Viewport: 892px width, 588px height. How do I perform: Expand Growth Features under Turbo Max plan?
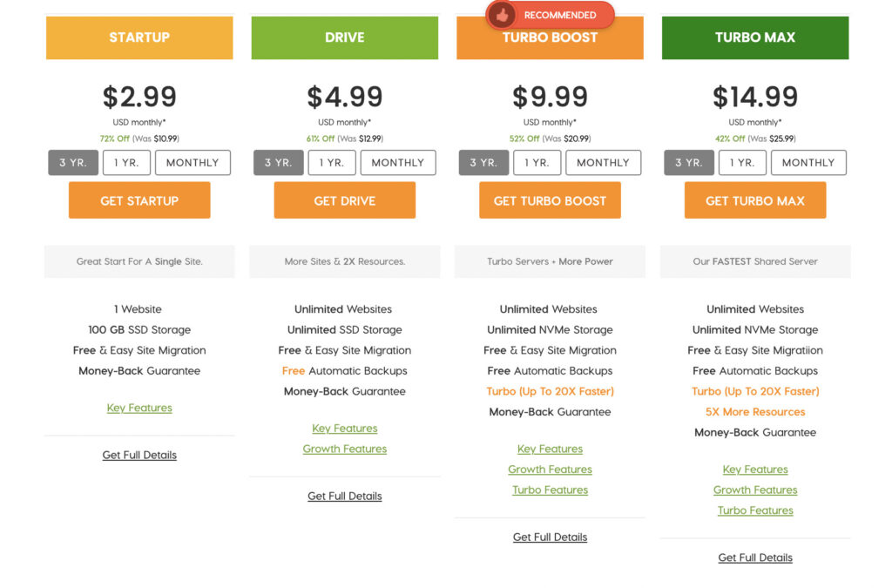tap(755, 490)
